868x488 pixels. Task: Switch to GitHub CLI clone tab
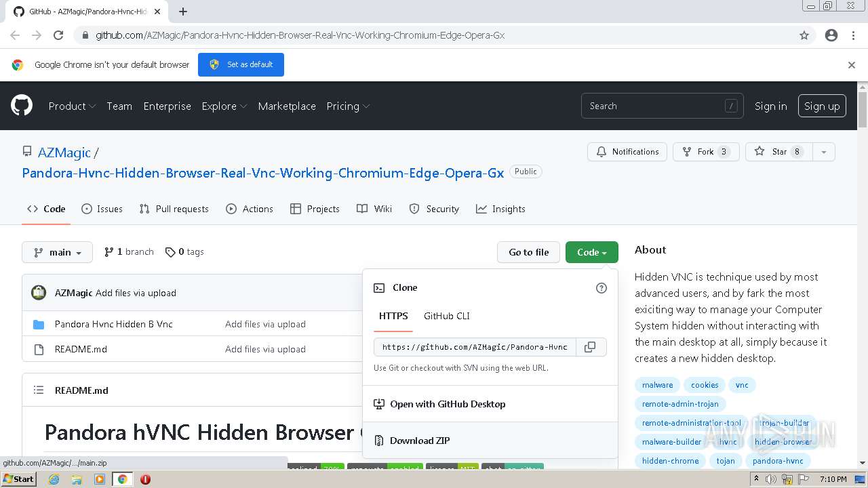[447, 316]
